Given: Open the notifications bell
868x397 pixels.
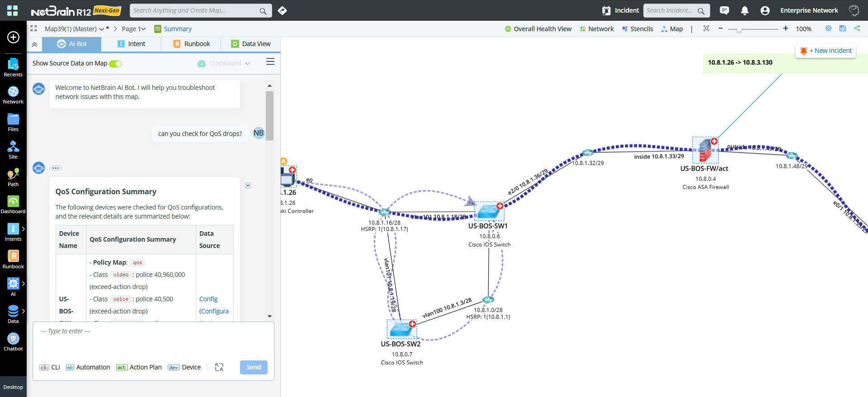Looking at the screenshot, I should tap(745, 10).
